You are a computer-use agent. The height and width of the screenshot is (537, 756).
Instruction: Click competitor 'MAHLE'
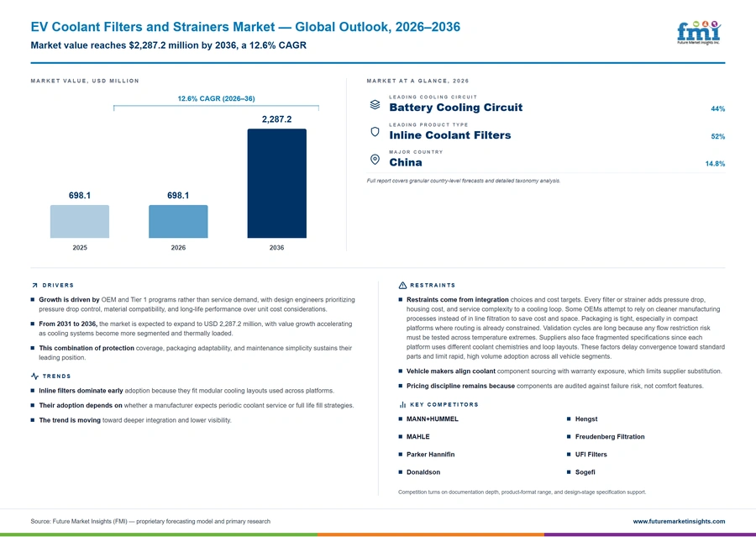418,437
